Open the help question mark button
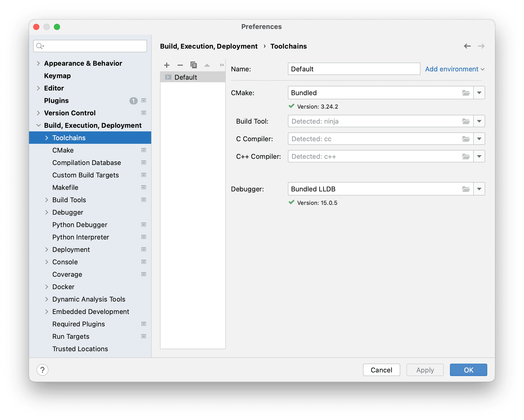This screenshot has height=420, width=524. click(42, 370)
